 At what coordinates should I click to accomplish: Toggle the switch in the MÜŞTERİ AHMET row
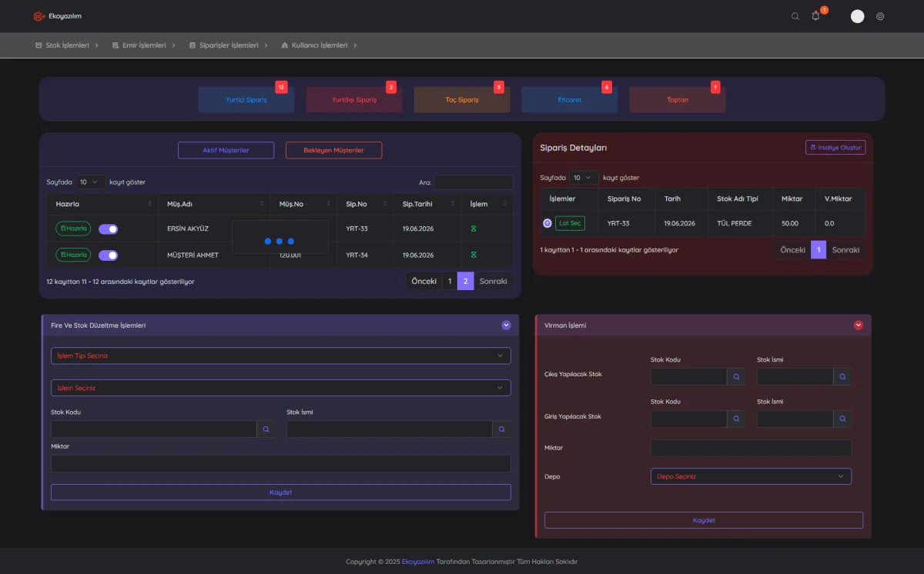pos(108,255)
